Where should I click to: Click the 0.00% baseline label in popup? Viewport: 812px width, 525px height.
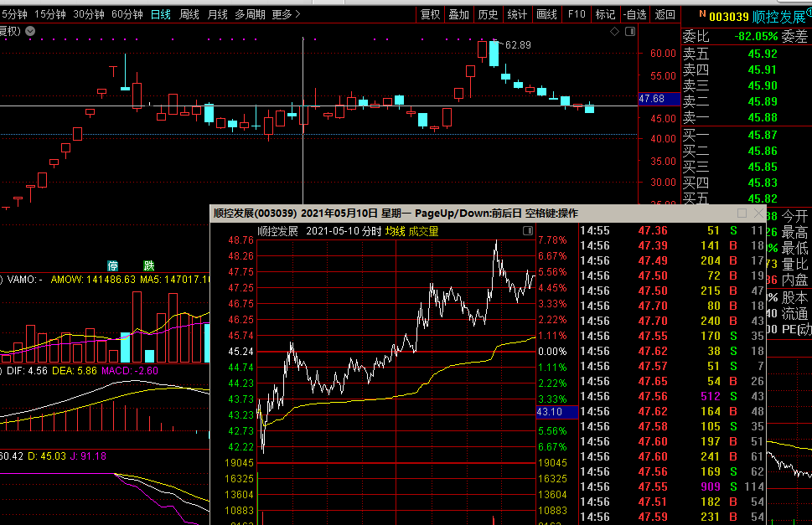tap(552, 352)
